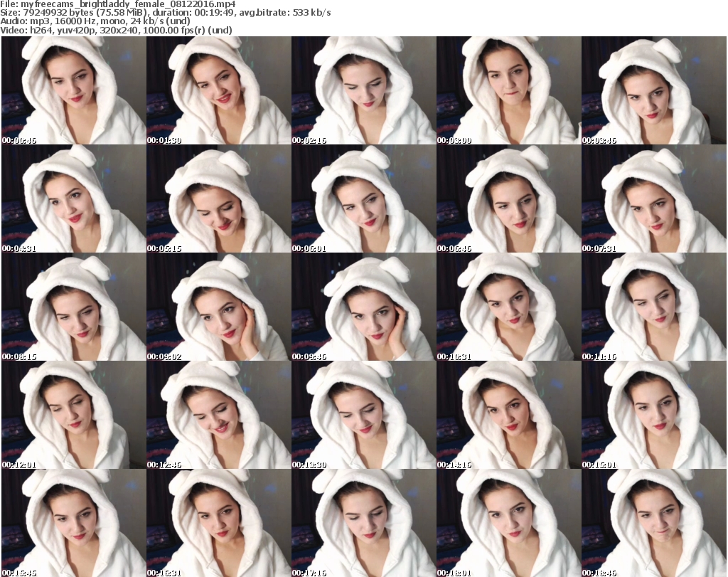Open the frame at 00:07:31
The width and height of the screenshot is (728, 577).
654,198
